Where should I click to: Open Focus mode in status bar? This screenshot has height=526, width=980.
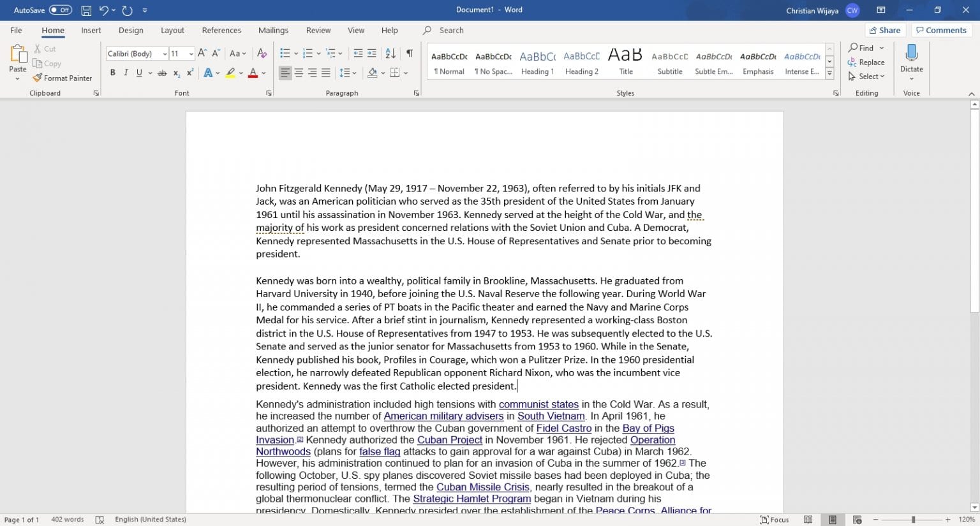[x=775, y=520]
